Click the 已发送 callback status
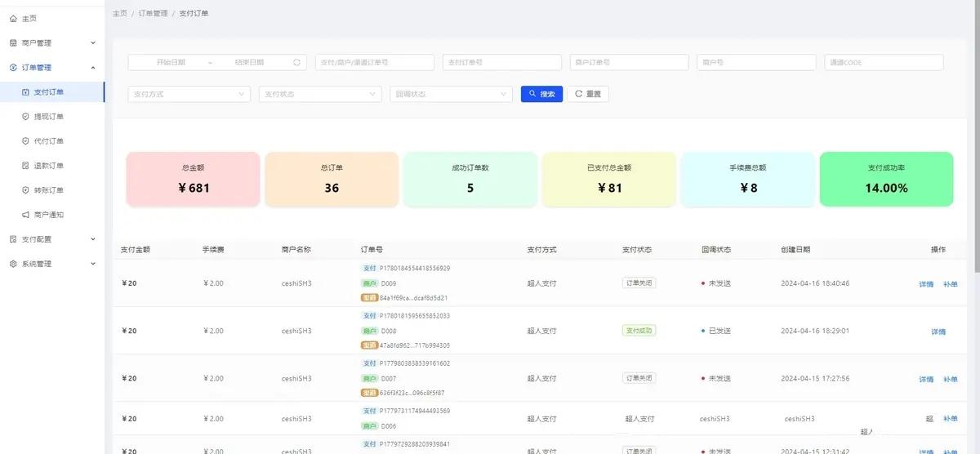Image resolution: width=980 pixels, height=454 pixels. click(x=719, y=331)
